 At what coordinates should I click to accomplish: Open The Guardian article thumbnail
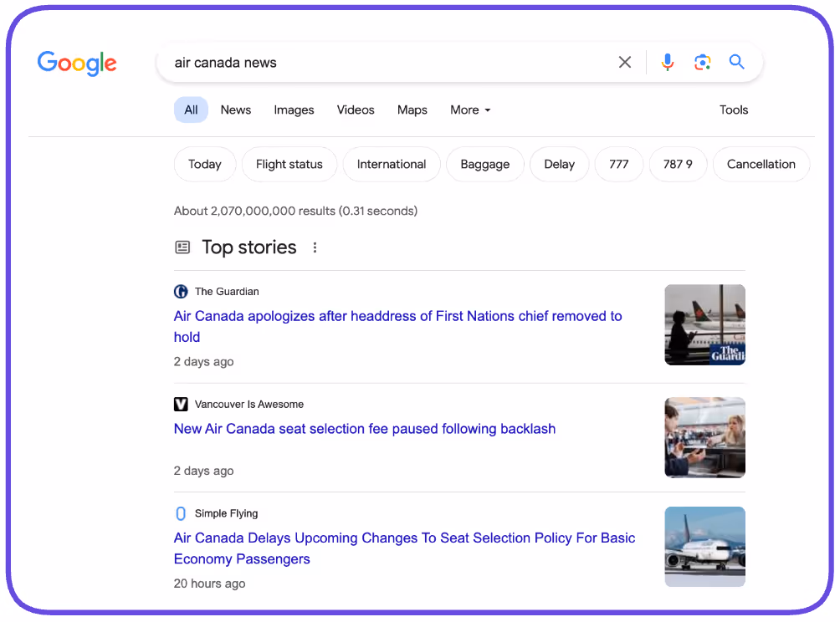click(x=705, y=325)
